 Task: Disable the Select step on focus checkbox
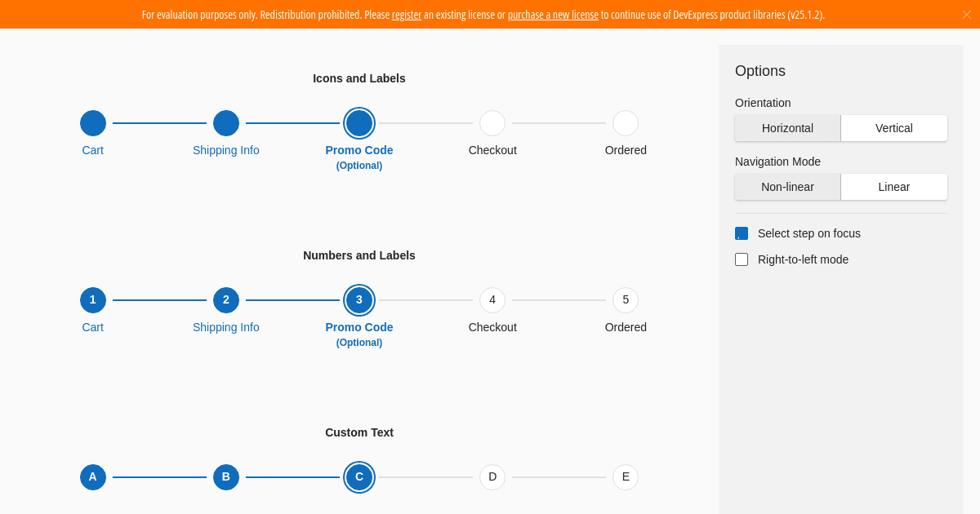742,233
